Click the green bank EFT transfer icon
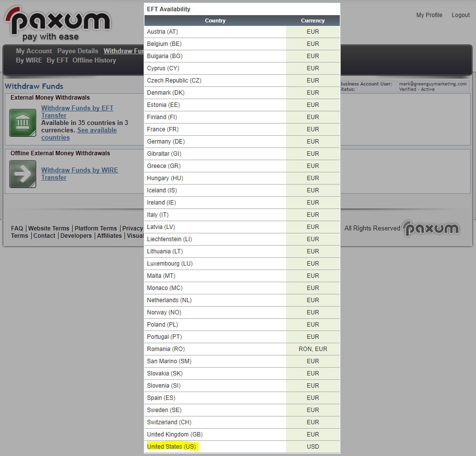476x456 pixels. pyautogui.click(x=22, y=123)
